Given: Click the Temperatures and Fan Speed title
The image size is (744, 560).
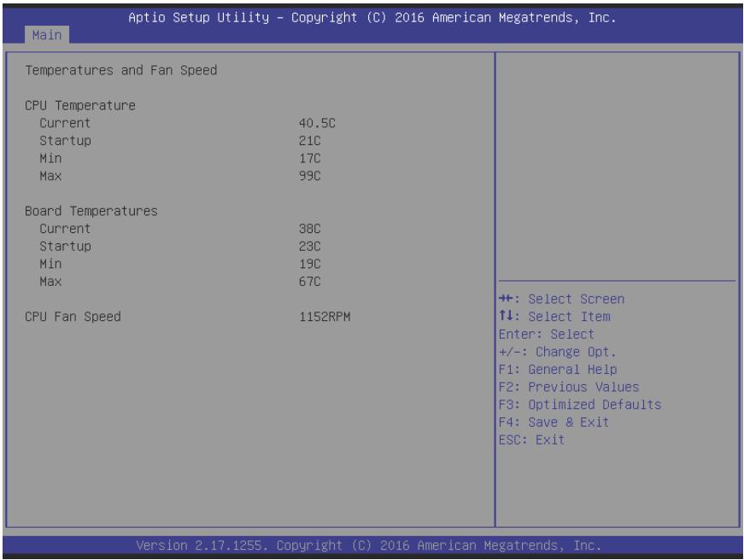Looking at the screenshot, I should pyautogui.click(x=121, y=71).
